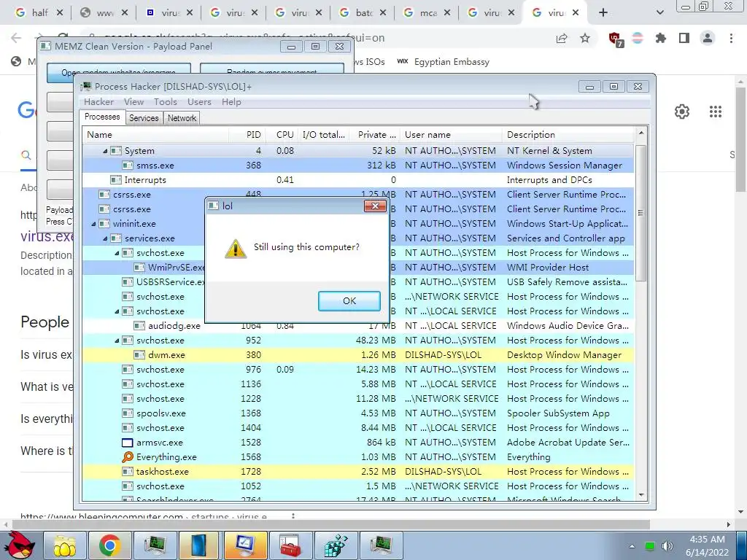Viewport: 747px width, 560px height.
Task: Open the Chrome side panel icon
Action: coord(684,38)
